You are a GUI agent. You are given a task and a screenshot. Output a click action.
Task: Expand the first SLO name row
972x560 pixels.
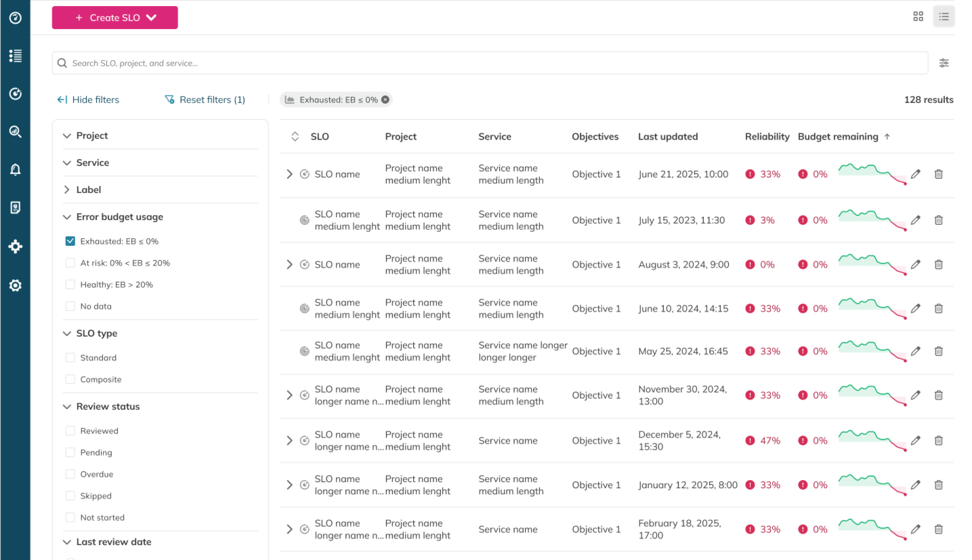pyautogui.click(x=289, y=174)
